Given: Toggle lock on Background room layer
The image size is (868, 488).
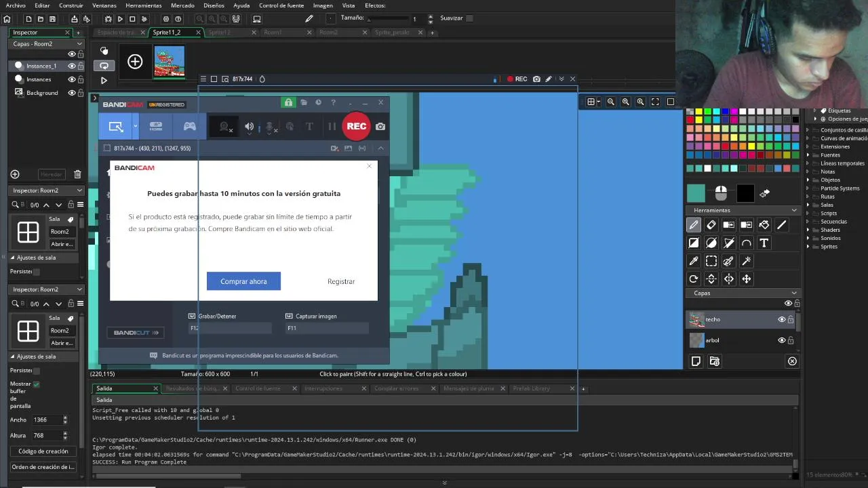Looking at the screenshot, I should 81,93.
